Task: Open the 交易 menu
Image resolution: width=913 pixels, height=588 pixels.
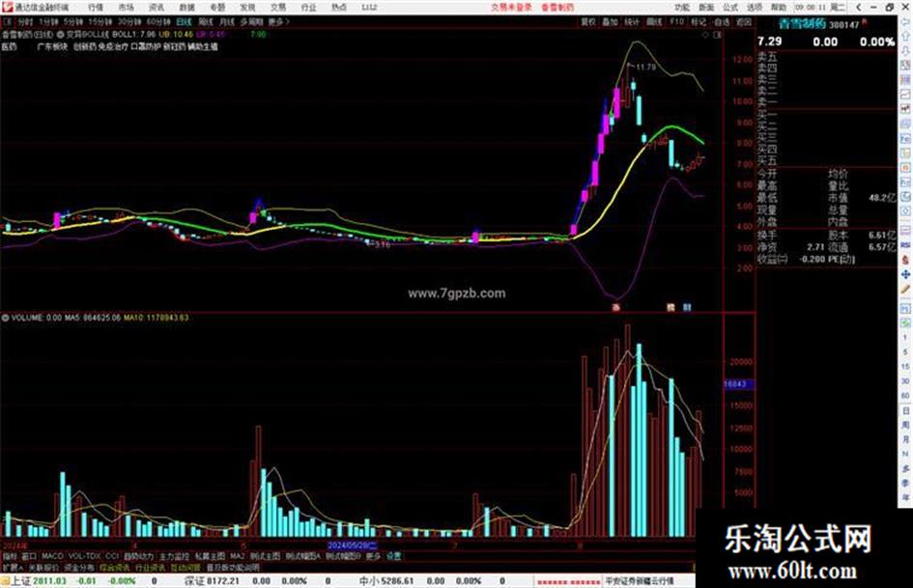Action: 278,8
